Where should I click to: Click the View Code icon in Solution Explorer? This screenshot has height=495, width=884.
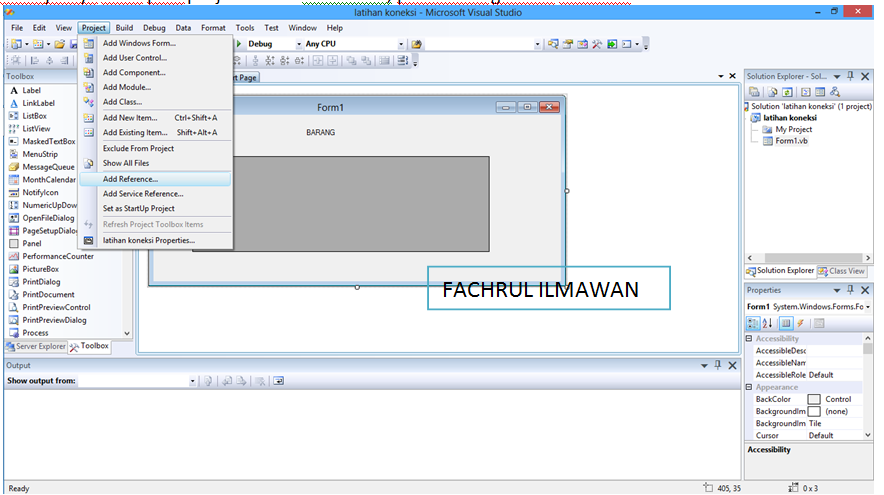[806, 92]
